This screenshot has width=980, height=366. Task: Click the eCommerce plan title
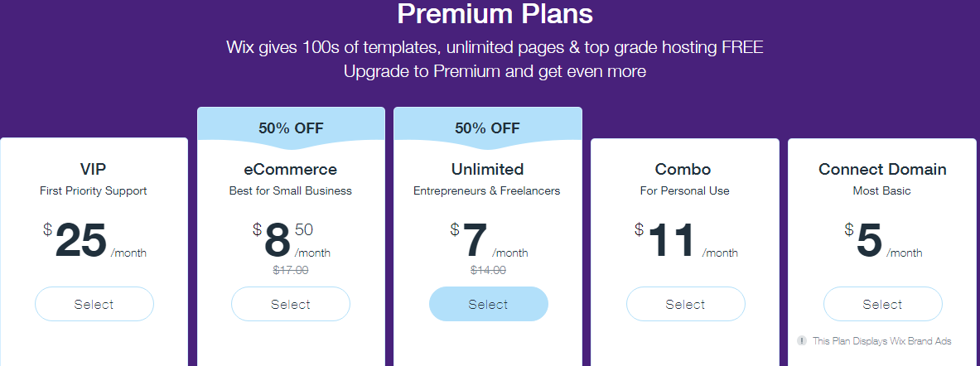pos(291,169)
